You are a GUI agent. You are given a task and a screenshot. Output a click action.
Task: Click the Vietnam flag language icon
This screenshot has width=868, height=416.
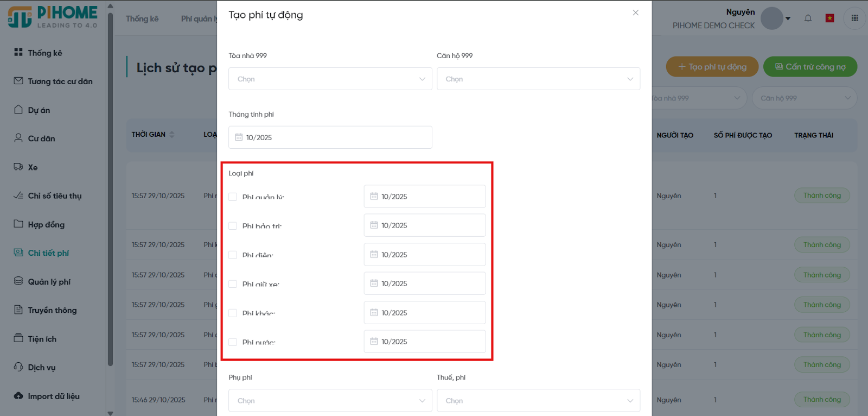point(829,18)
